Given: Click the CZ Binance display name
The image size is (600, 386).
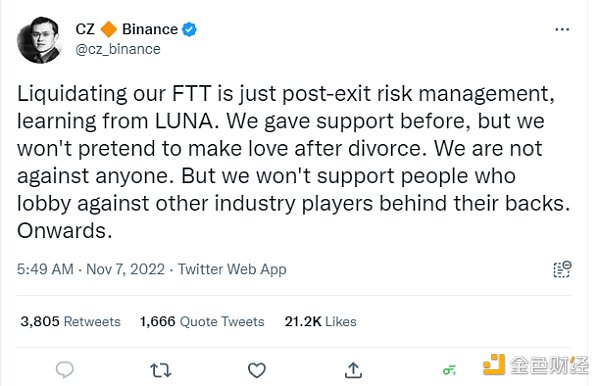Looking at the screenshot, I should [x=127, y=29].
